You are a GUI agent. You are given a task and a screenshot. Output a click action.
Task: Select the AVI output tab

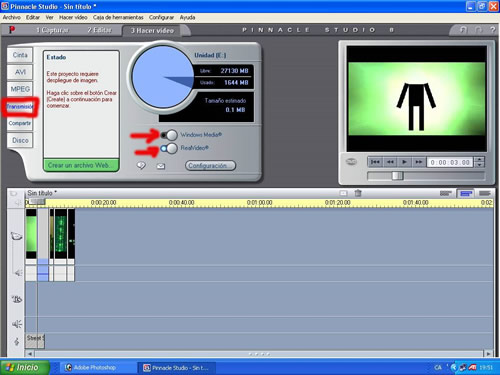[x=20, y=72]
